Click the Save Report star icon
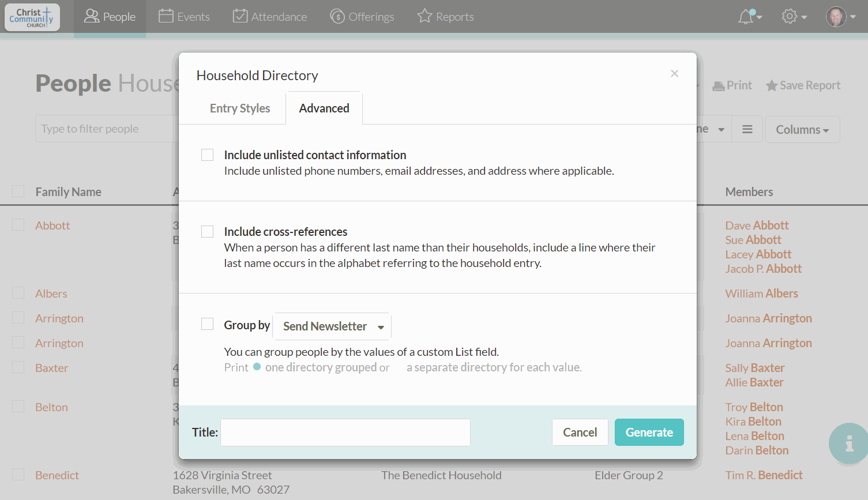Image resolution: width=868 pixels, height=500 pixels. point(773,85)
